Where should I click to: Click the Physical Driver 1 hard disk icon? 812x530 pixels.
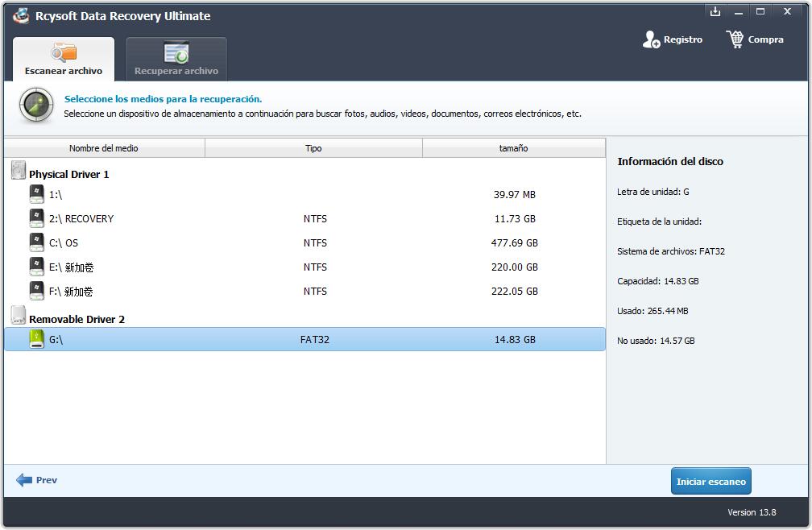(19, 171)
